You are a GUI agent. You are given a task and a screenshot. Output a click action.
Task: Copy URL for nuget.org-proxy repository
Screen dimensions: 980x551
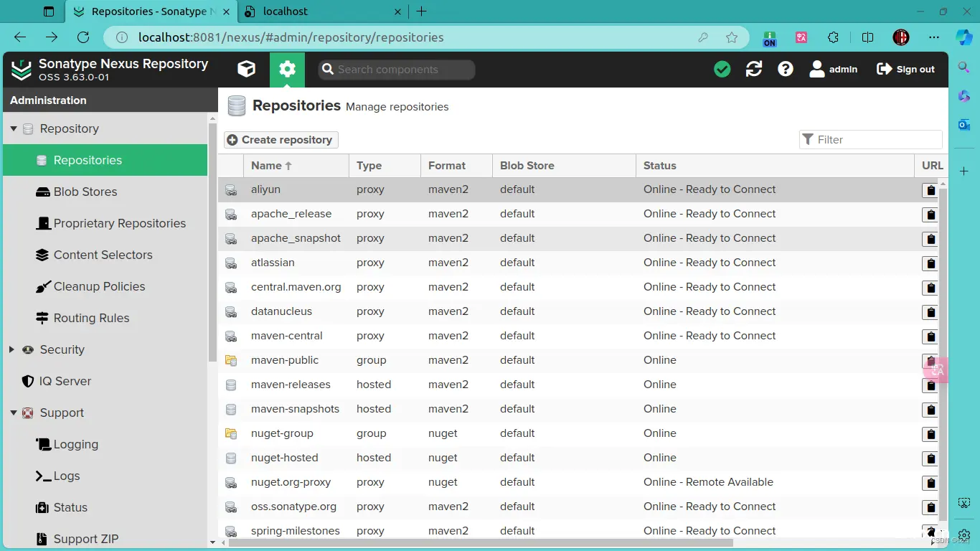(x=930, y=483)
